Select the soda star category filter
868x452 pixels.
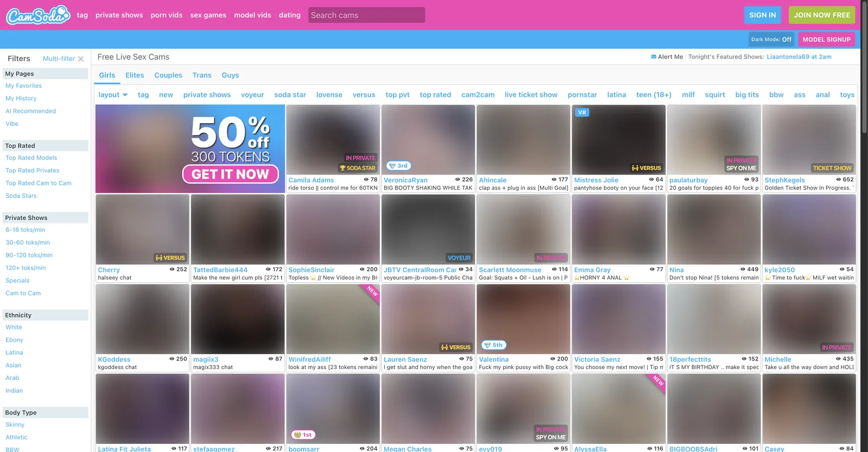tap(290, 95)
